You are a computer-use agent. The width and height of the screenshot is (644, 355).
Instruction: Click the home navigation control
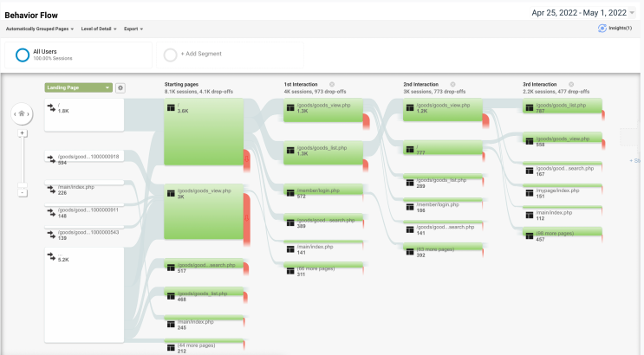tap(22, 113)
